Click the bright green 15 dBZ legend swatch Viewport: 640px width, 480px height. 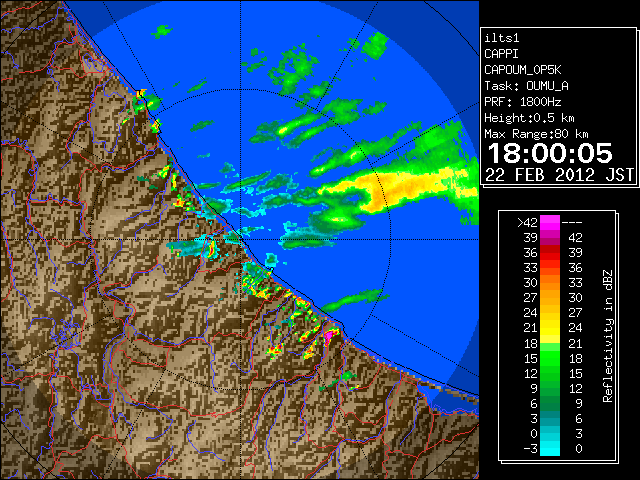[550, 358]
